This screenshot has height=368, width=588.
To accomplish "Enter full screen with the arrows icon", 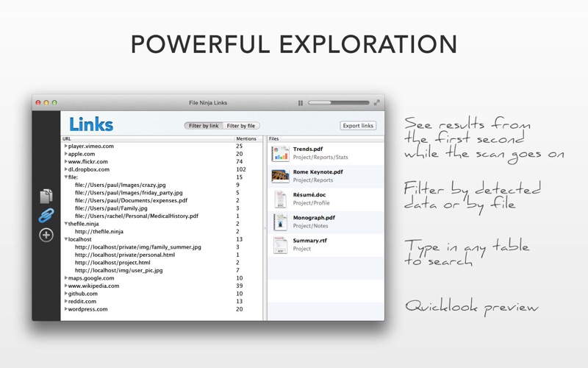I will pos(377,103).
